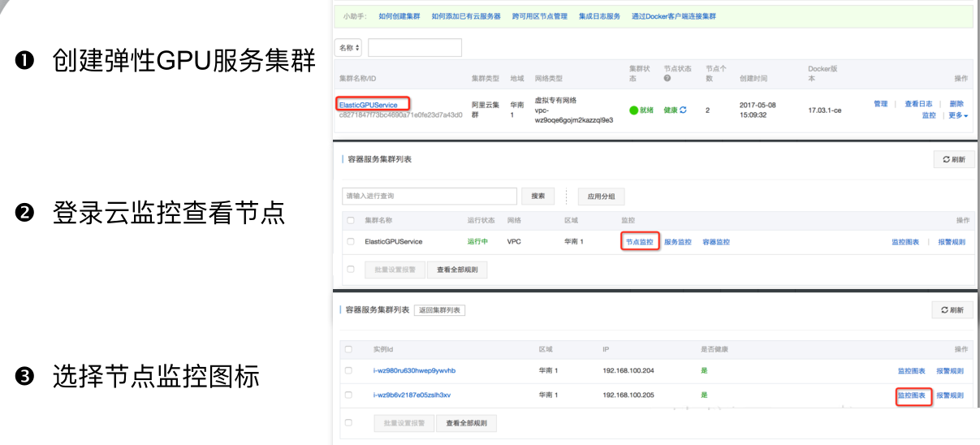Open 服务监控 link
980x445 pixels.
tap(678, 242)
